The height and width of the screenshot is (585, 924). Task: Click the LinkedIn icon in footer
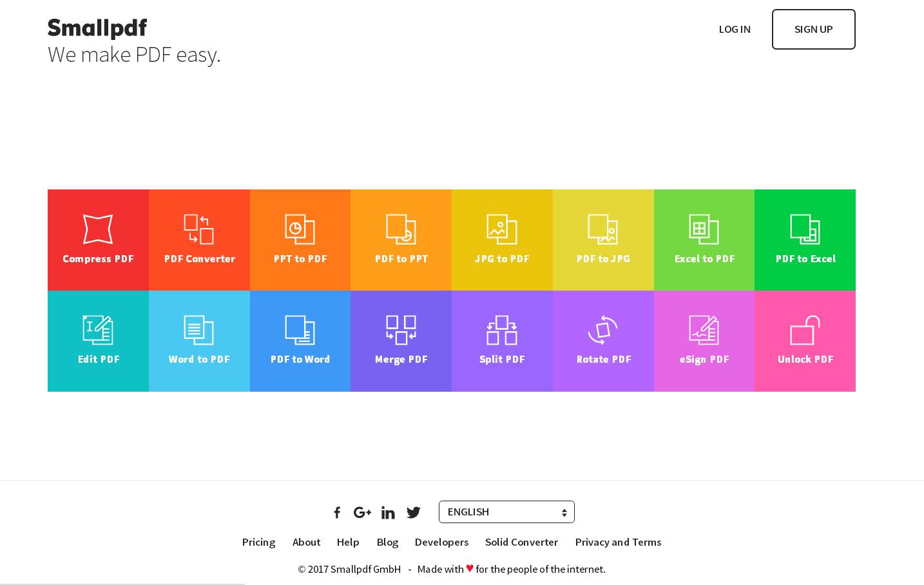tap(388, 512)
